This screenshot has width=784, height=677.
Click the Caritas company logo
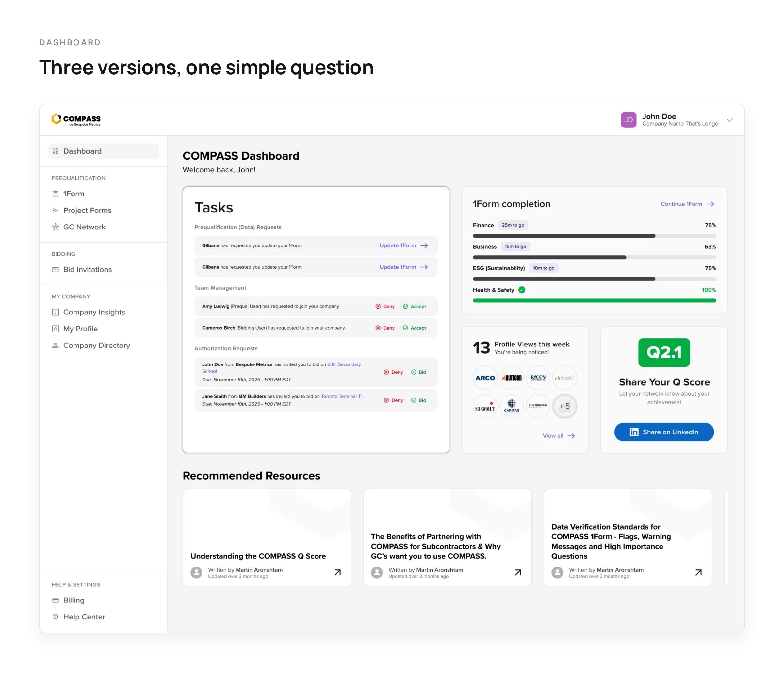[512, 406]
